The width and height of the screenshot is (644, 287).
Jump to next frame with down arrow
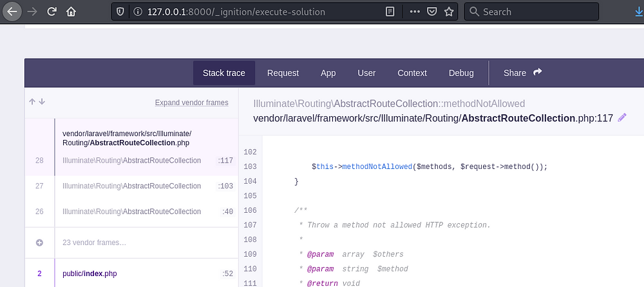(42, 101)
